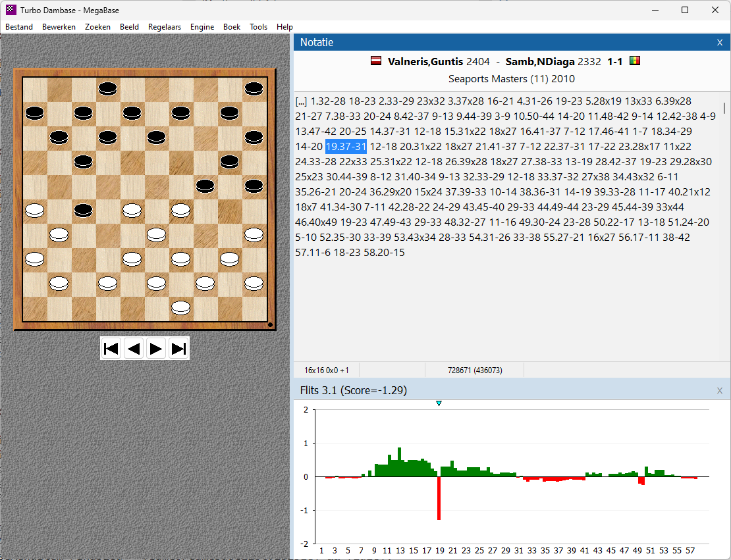Click the side-to-move dot at board corner
This screenshot has height=560, width=731.
coord(270,324)
